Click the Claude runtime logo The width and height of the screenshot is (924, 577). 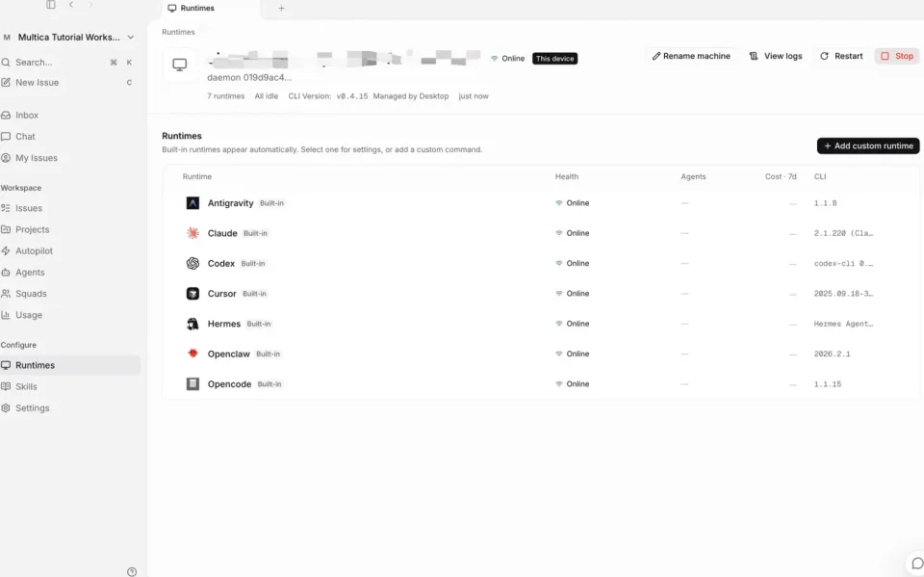click(192, 233)
